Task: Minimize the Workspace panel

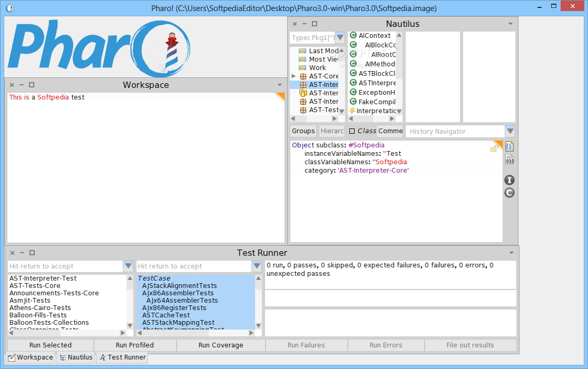Action: [22, 85]
